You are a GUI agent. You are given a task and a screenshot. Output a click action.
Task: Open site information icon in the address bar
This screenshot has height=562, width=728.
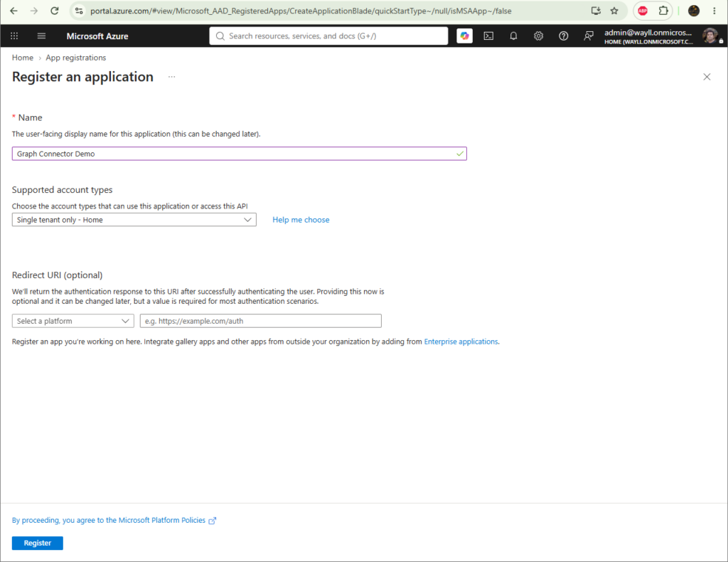click(x=79, y=11)
